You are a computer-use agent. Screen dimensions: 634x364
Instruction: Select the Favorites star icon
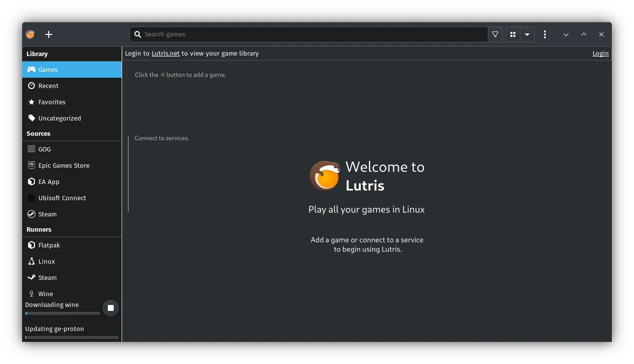click(x=32, y=102)
